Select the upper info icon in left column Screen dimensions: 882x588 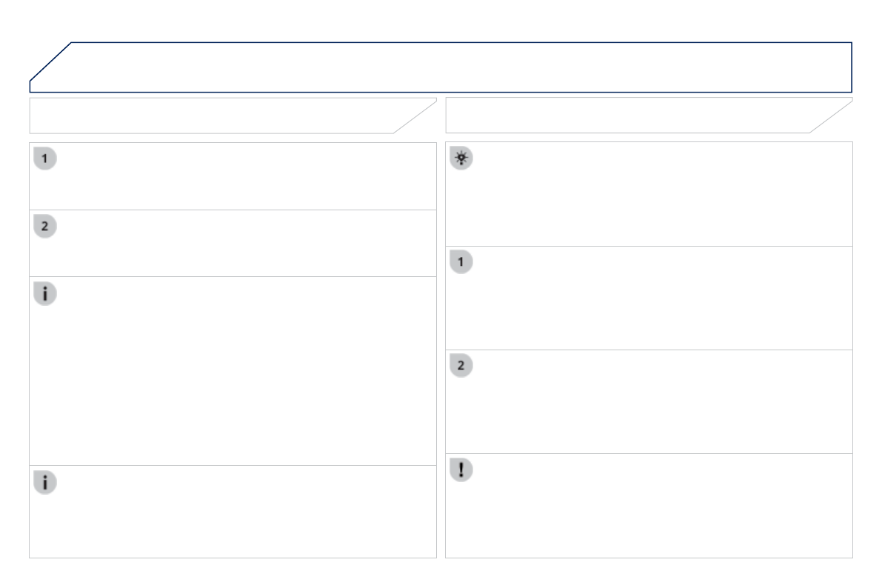coord(45,294)
